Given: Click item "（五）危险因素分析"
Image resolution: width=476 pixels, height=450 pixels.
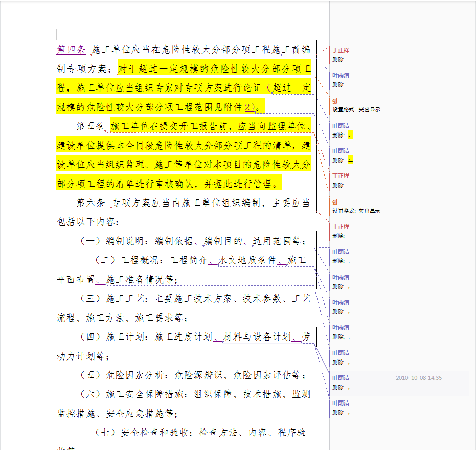Looking at the screenshot, I should tap(122, 375).
